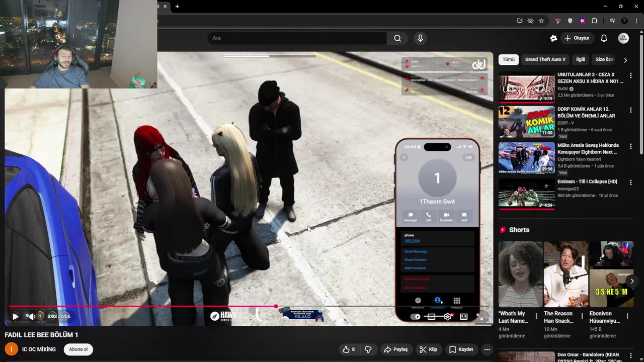Dislike the video with thumbs down
The image size is (644, 362).
[368, 349]
